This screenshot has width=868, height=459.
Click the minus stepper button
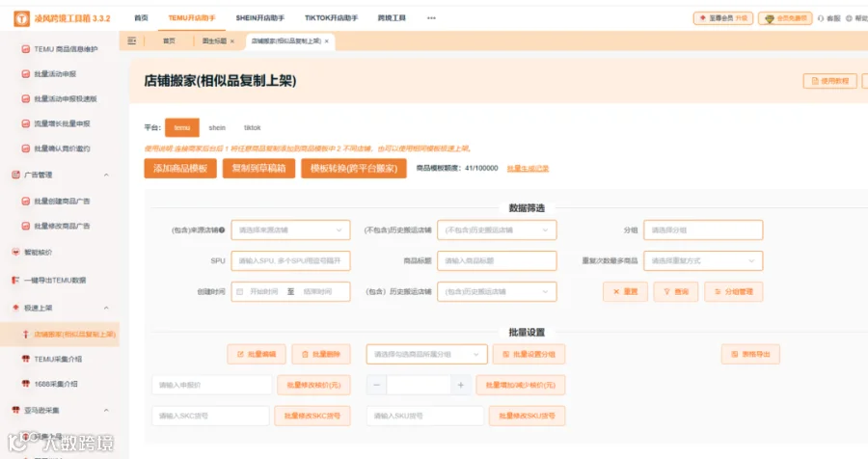click(376, 385)
